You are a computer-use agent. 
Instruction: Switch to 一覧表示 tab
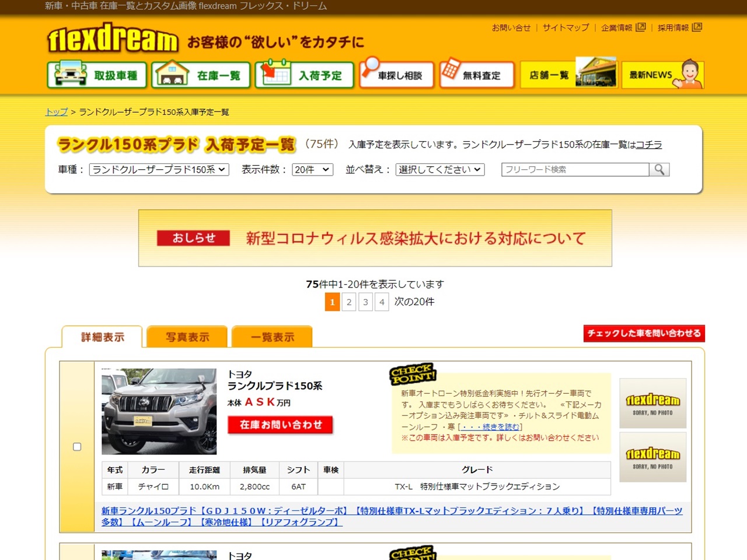pyautogui.click(x=273, y=337)
